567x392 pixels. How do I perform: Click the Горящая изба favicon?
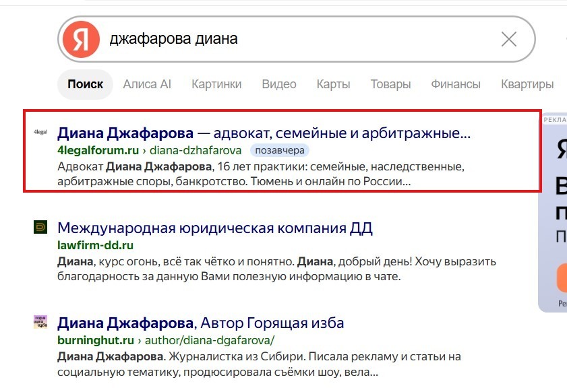40,322
